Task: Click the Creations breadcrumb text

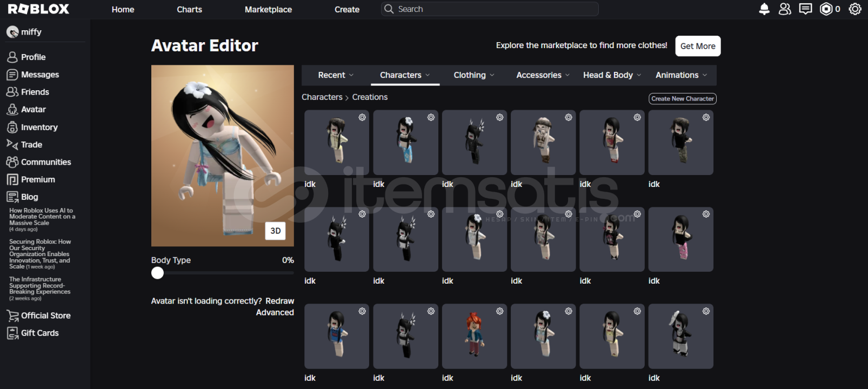Action: [x=370, y=97]
